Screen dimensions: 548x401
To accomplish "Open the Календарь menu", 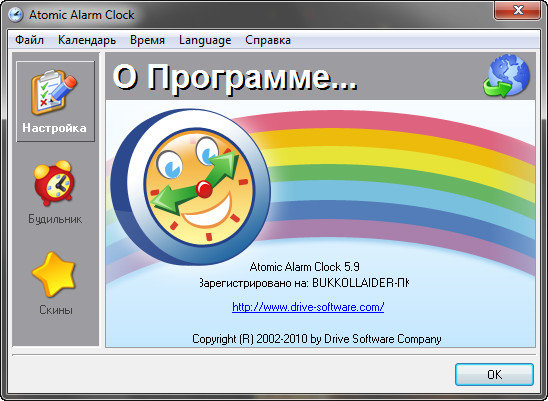I will (87, 40).
